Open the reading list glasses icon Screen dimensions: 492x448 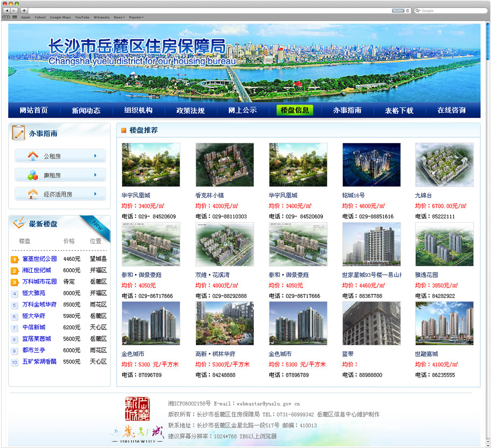coord(6,17)
